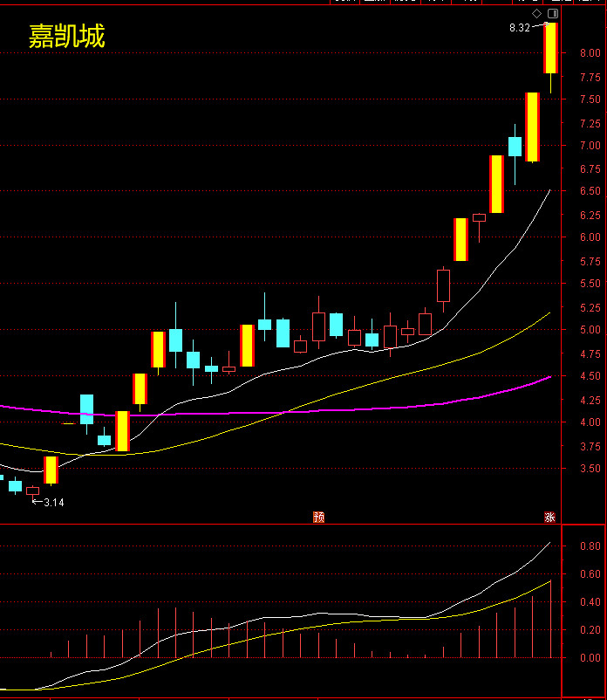The height and width of the screenshot is (700, 607).
Task: Select the latest yellow candle topping at 8.32
Action: 550,48
